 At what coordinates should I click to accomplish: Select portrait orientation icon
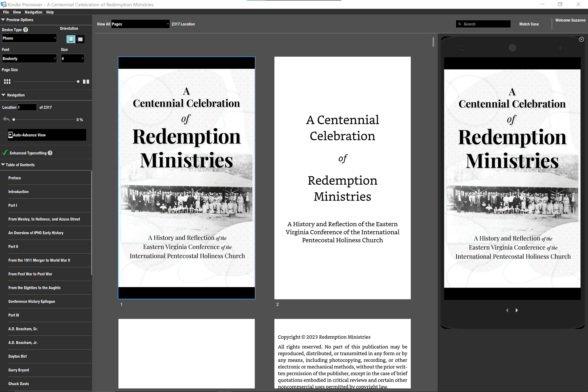71,39
